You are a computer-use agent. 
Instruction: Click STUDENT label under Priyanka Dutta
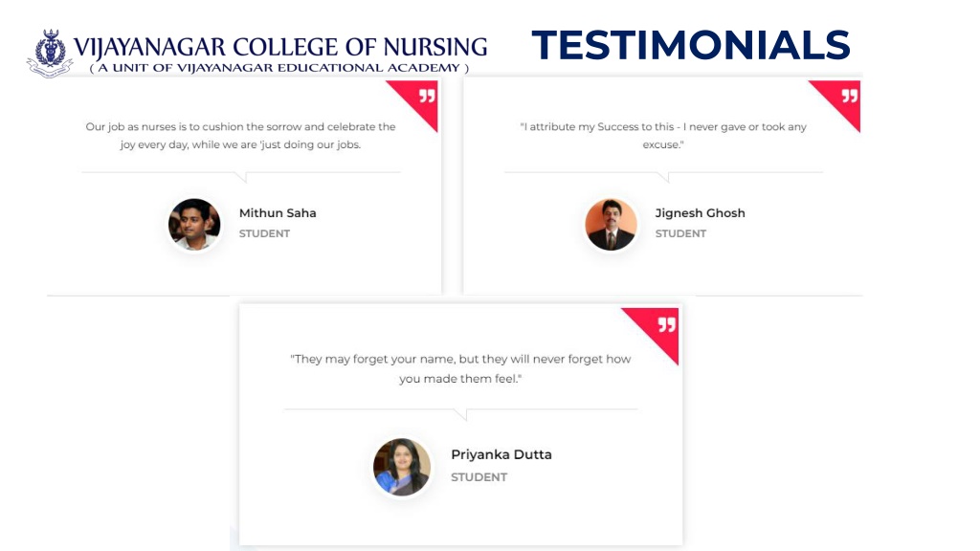point(479,477)
